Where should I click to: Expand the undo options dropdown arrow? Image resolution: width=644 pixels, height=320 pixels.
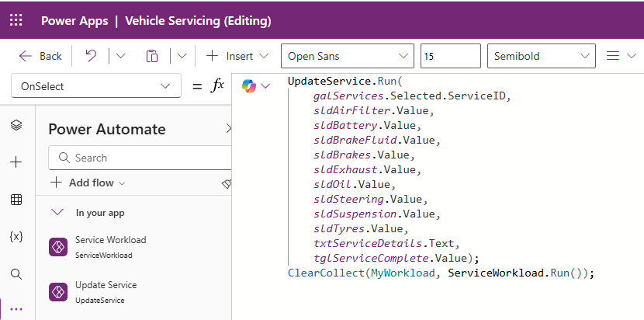[120, 56]
